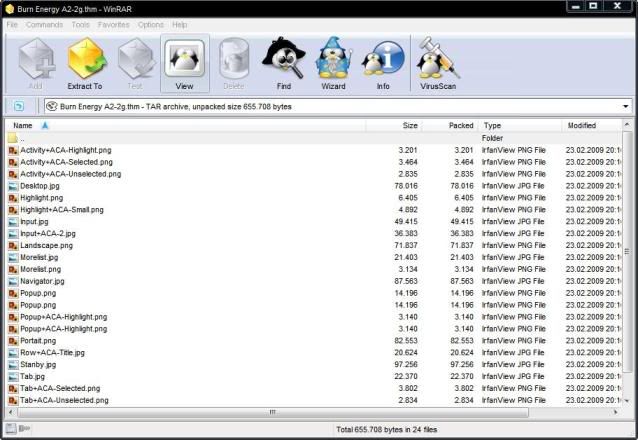This screenshot has width=638, height=440.
Task: Click the icon of Landscape.png
Action: coord(13,245)
